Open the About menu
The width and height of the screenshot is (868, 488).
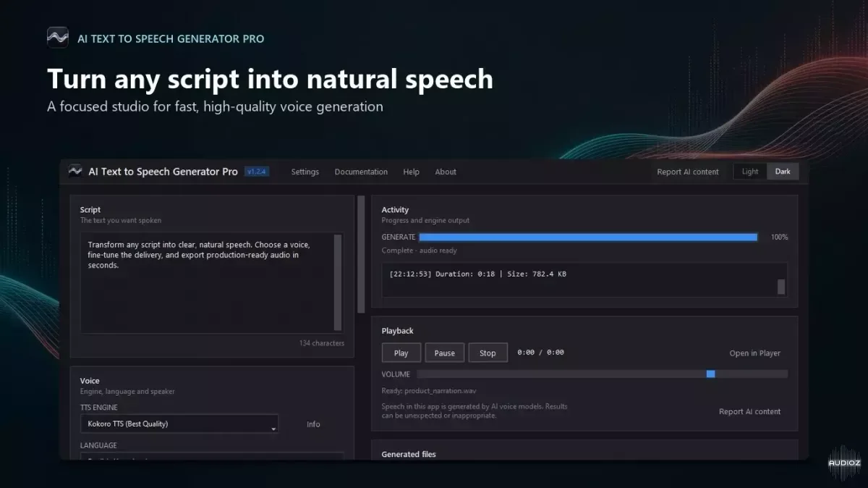tap(446, 172)
